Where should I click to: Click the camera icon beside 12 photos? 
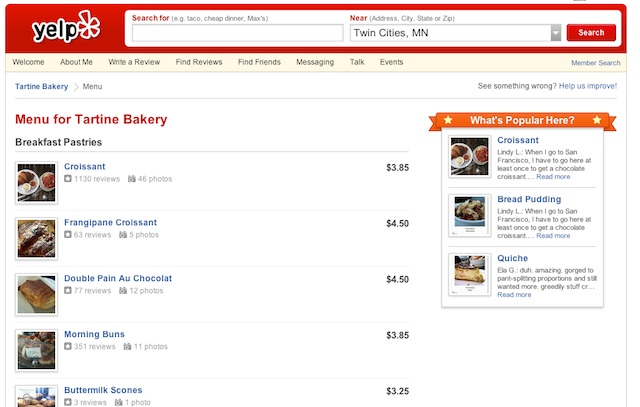(x=123, y=291)
